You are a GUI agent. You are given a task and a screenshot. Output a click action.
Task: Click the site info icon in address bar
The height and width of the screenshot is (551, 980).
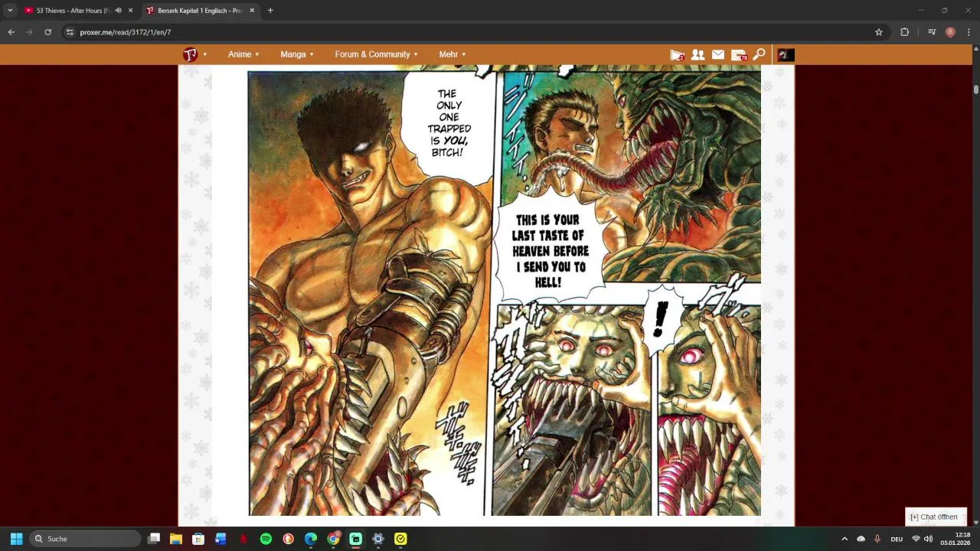70,32
